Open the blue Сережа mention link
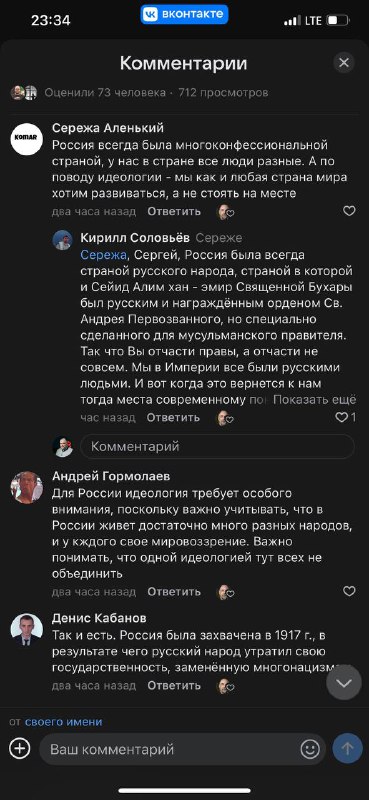 103,255
